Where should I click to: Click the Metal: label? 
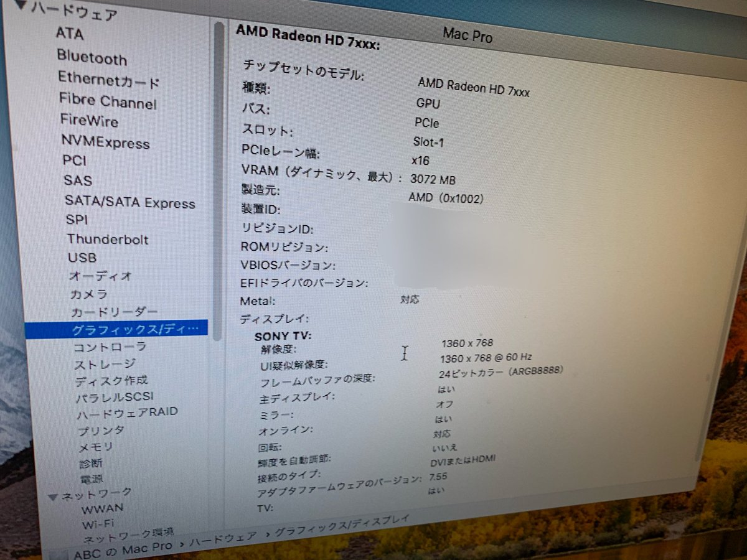click(257, 301)
